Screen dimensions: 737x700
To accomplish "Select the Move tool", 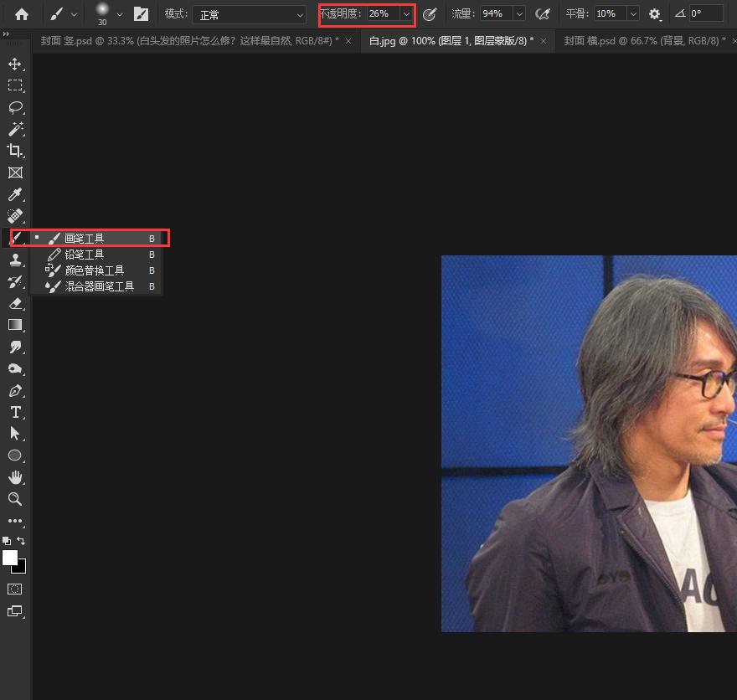I will coord(15,64).
